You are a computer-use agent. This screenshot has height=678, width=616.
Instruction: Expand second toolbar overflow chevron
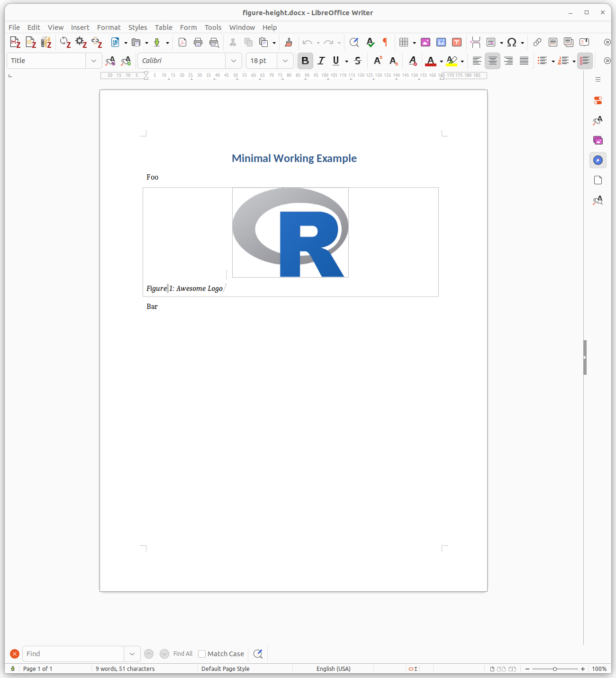(607, 61)
